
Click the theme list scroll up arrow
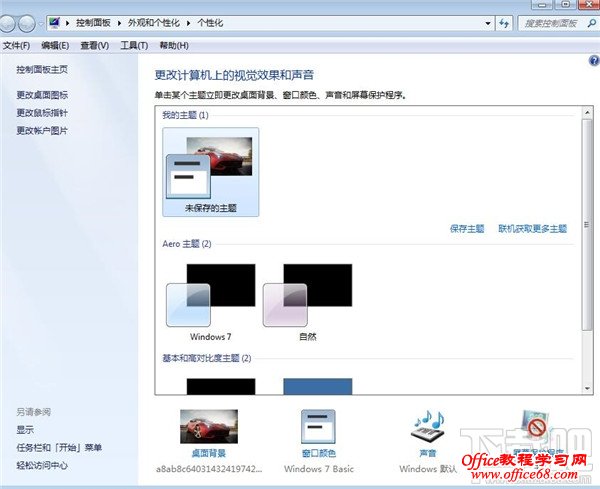(587, 112)
